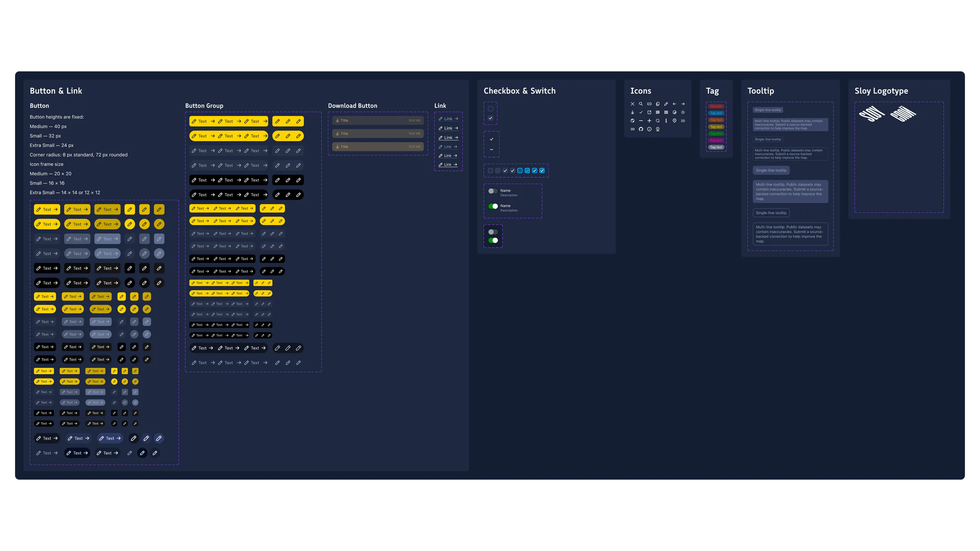Image resolution: width=980 pixels, height=551 pixels.
Task: Click the plain letter i info icon
Action: point(666,121)
